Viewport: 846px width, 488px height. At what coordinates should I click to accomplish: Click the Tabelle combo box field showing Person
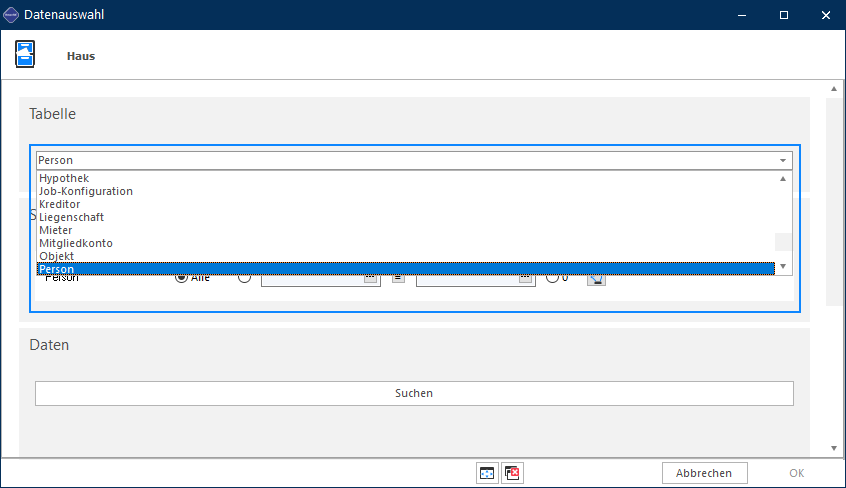click(414, 160)
